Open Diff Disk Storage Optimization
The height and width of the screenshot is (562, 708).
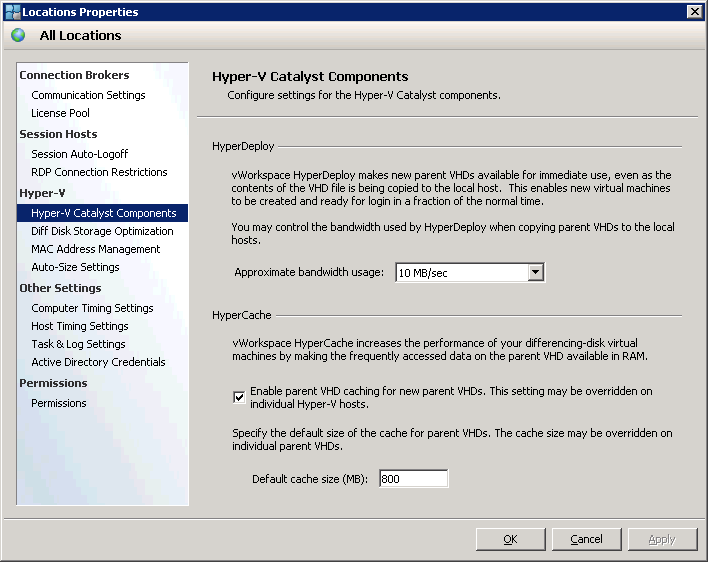(x=102, y=231)
